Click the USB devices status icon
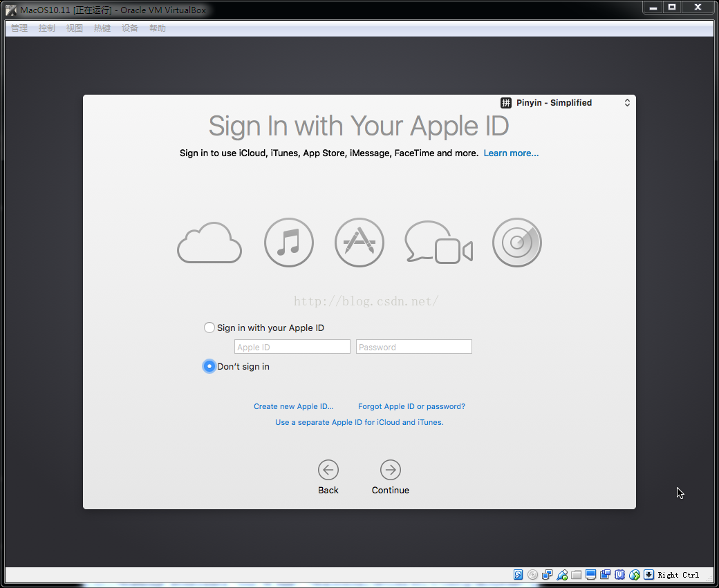The height and width of the screenshot is (588, 719). click(561, 575)
